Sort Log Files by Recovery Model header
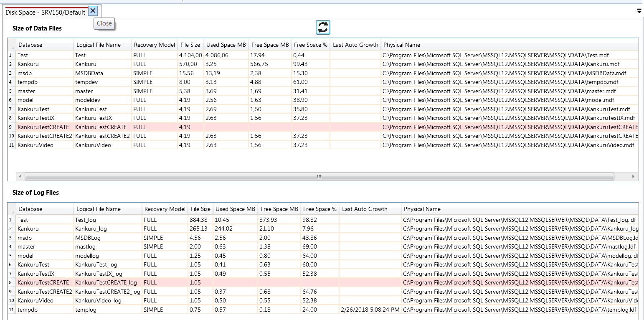This screenshot has width=644, height=320. click(165, 209)
